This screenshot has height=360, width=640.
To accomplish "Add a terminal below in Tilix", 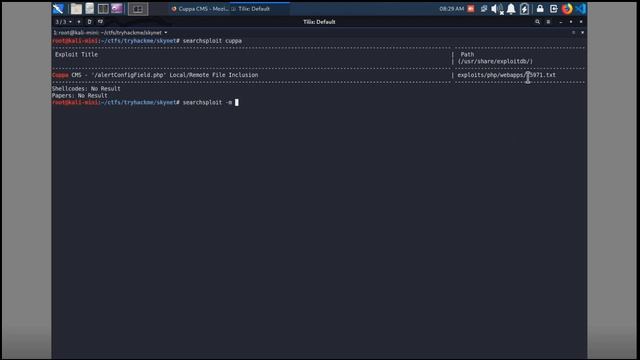I will click(100, 22).
